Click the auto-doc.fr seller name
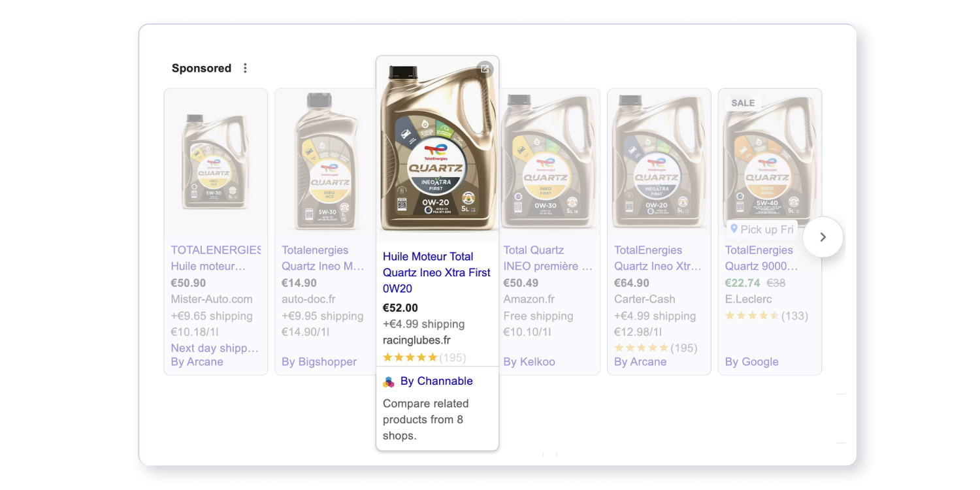 [x=308, y=299]
